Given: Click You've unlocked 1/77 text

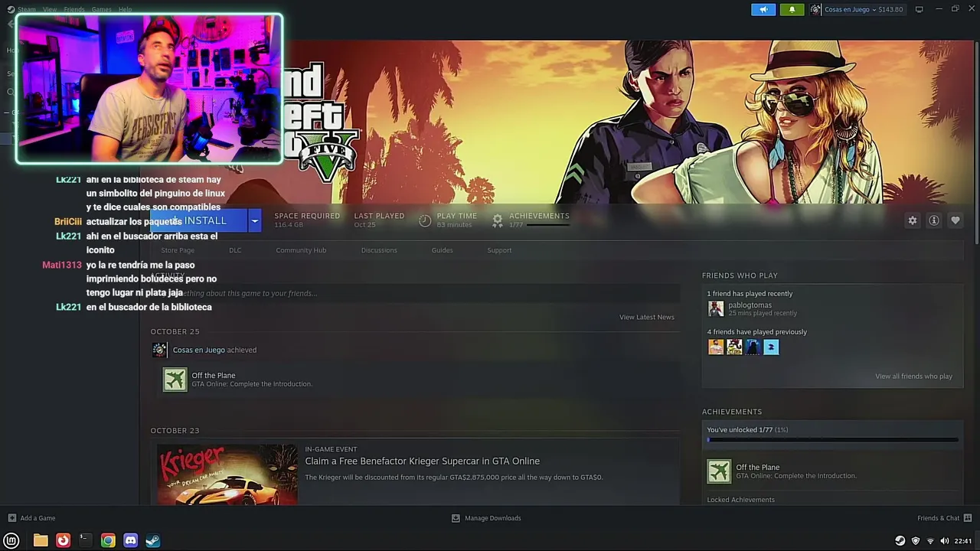Looking at the screenshot, I should 746,429.
